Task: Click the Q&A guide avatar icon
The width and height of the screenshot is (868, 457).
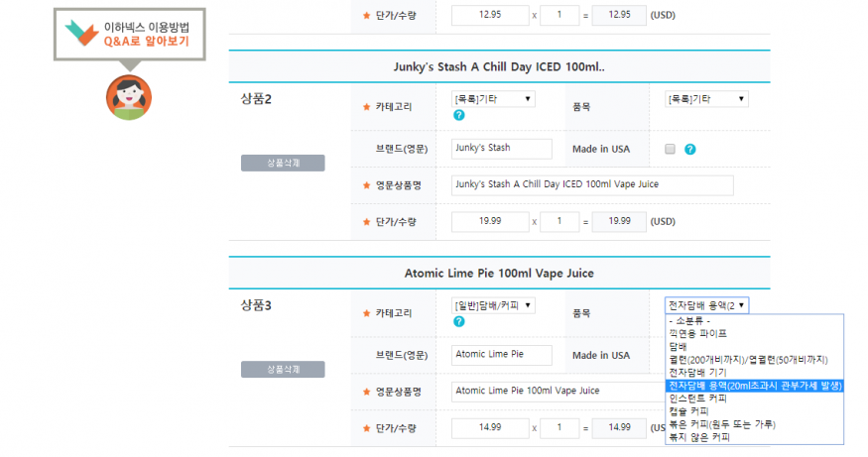Action: click(x=128, y=96)
